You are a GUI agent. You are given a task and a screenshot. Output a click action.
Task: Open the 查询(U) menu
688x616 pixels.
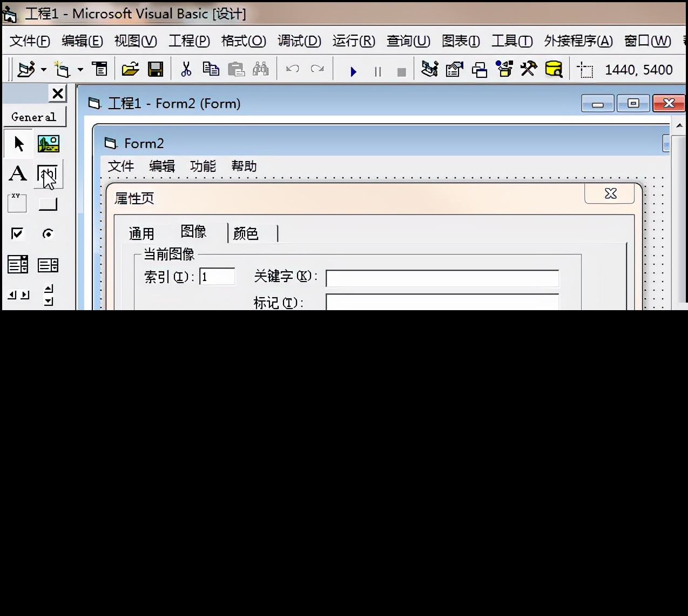point(408,41)
